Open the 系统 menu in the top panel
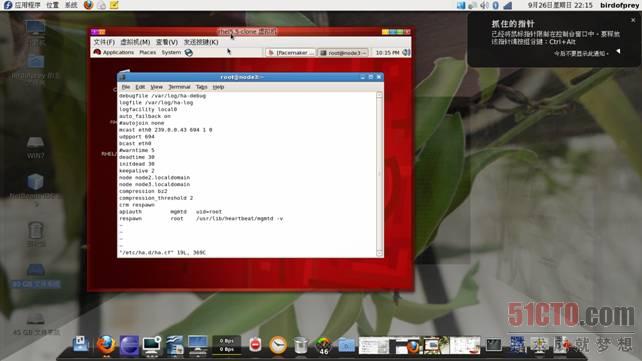Viewport: 642px width, 361px height. click(71, 5)
